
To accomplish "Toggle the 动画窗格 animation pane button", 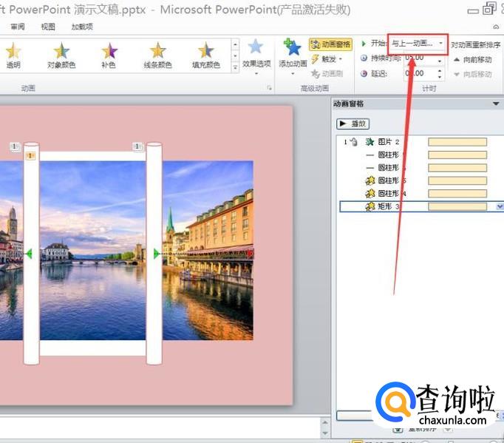I will coord(330,44).
